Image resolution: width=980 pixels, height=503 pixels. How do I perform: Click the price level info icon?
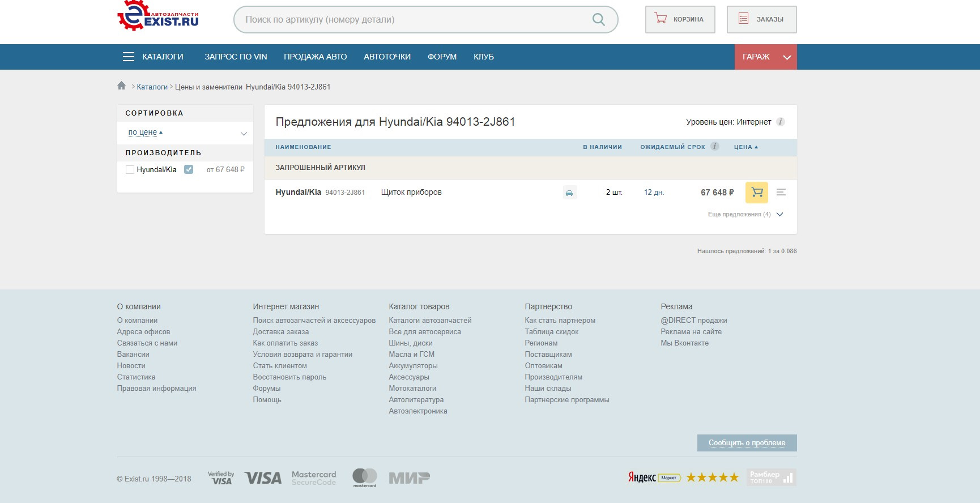780,122
